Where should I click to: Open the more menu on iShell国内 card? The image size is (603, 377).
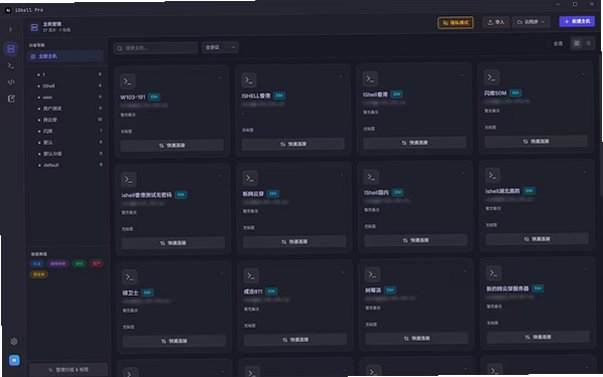[x=463, y=173]
